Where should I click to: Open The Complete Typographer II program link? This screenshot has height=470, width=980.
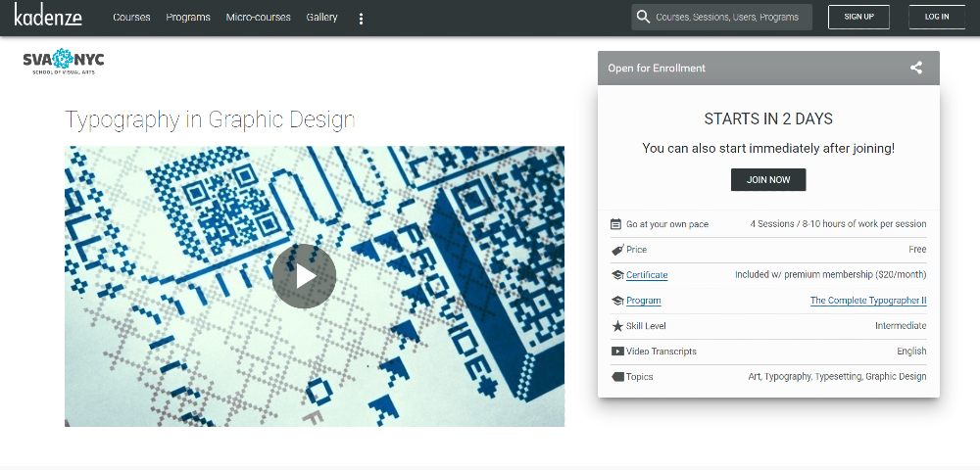tap(868, 301)
